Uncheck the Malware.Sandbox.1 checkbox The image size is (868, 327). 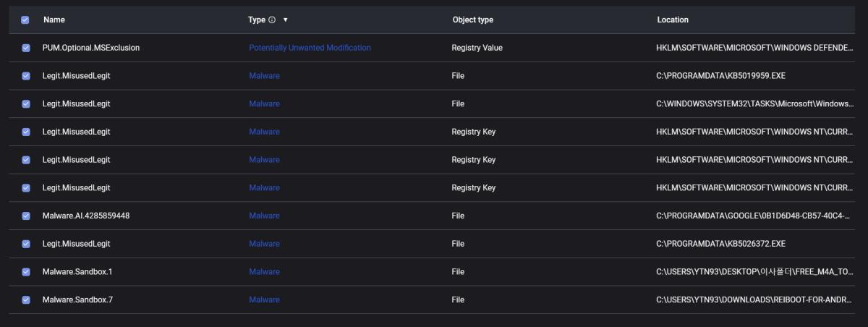click(x=26, y=272)
